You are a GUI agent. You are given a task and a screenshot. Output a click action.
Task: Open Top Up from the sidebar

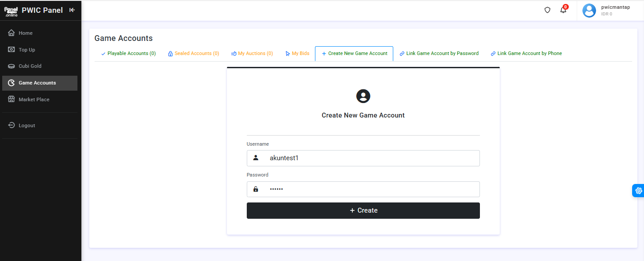point(11,49)
